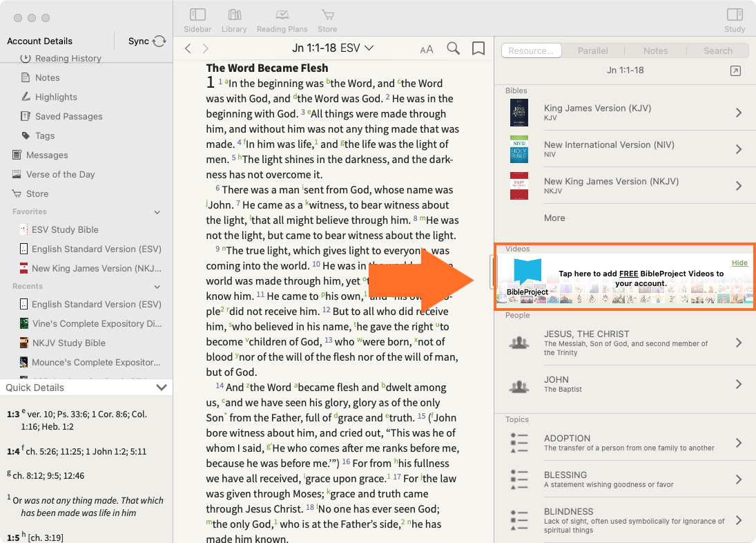Expand the Blessing topic chevron
Screen dimensions: 756x543
click(x=739, y=479)
